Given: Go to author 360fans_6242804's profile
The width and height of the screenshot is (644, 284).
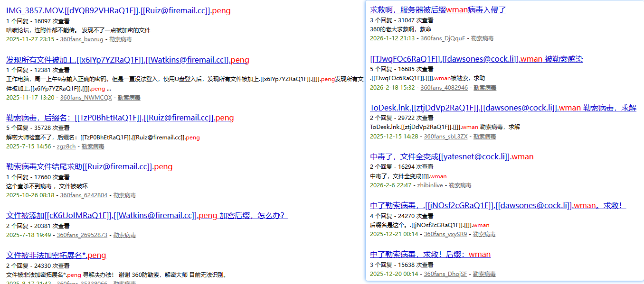Looking at the screenshot, I should pyautogui.click(x=84, y=195).
